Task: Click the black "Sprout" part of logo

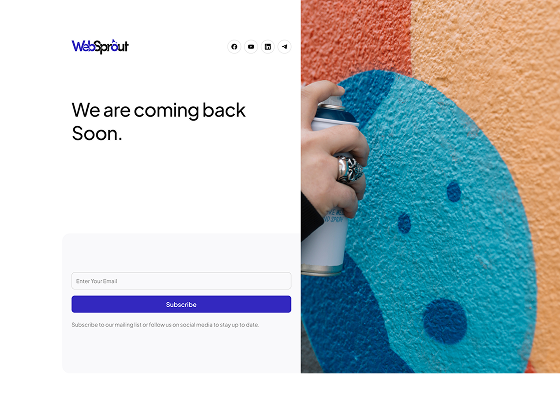Action: 112,47
